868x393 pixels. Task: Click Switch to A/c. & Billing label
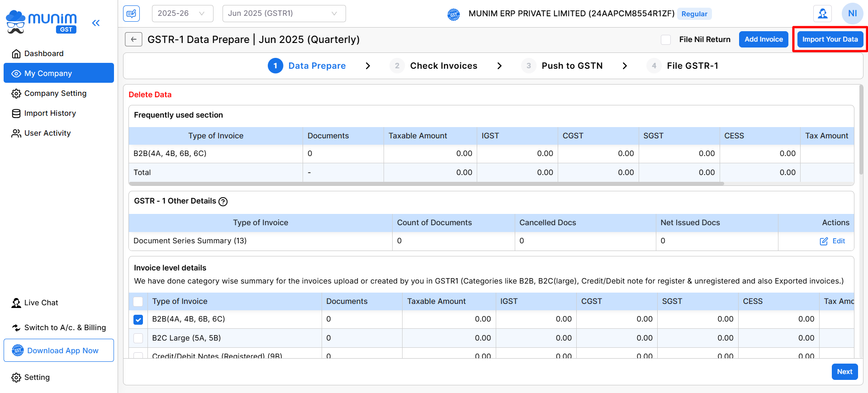point(65,328)
